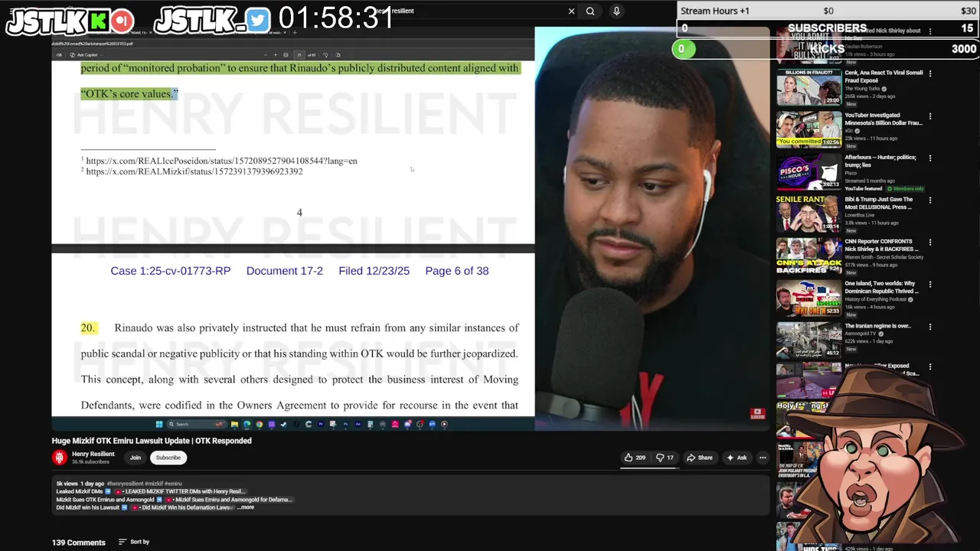The width and height of the screenshot is (980, 551).
Task: Open the Sort by comments menu
Action: pos(134,542)
